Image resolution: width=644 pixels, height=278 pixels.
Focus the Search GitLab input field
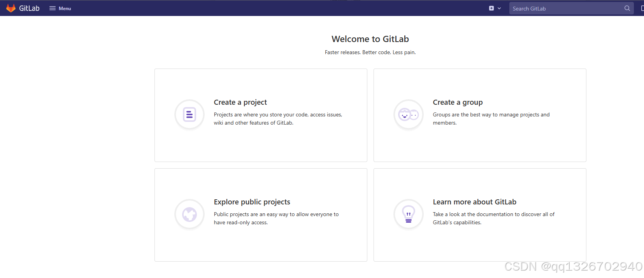[x=571, y=8]
